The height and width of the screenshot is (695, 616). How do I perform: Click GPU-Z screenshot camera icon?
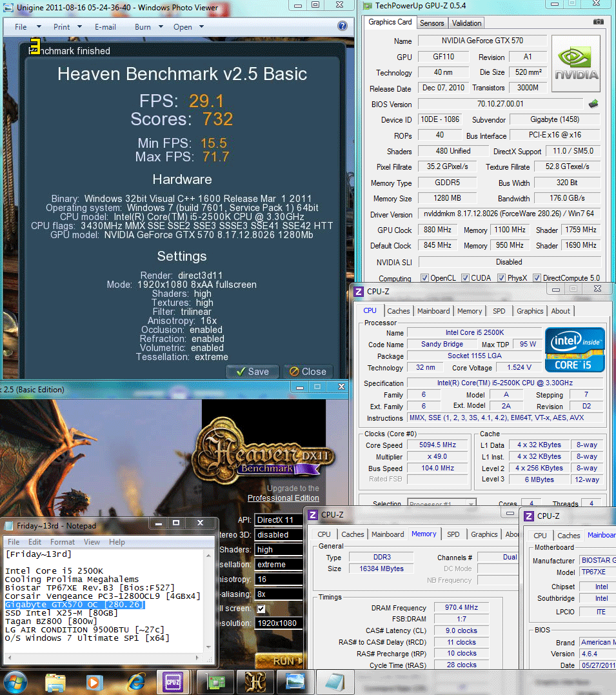click(x=599, y=22)
